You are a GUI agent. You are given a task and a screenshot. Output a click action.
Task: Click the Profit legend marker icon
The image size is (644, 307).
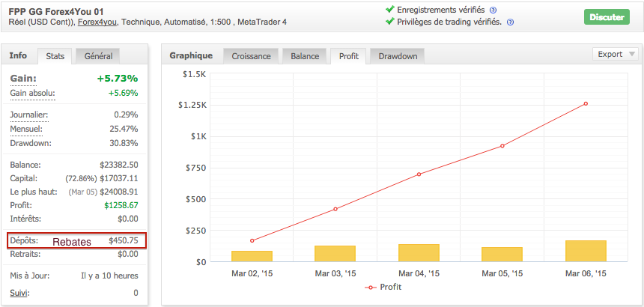tap(369, 287)
